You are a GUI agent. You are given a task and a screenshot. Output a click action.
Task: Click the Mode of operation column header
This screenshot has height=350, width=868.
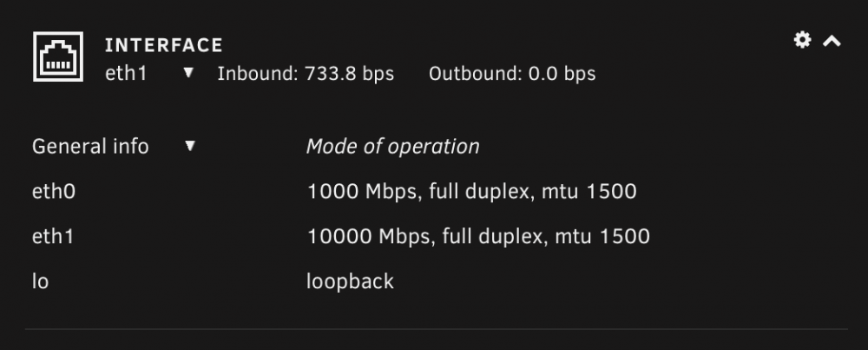(x=392, y=146)
